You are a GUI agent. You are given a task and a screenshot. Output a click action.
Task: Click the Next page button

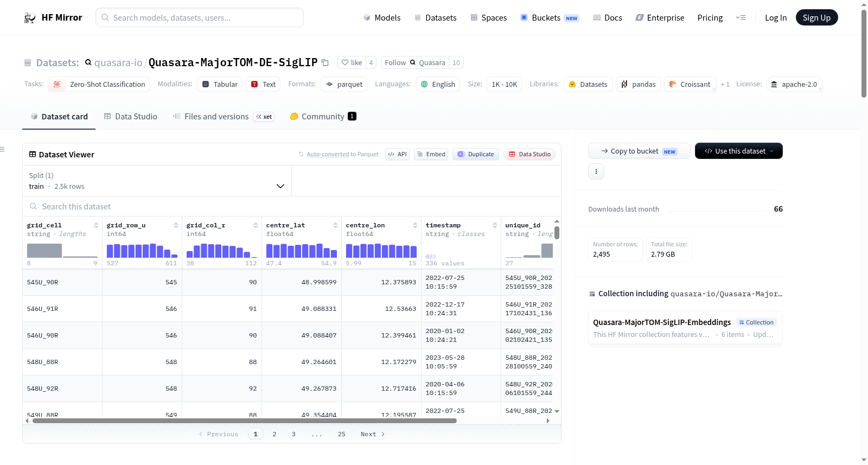point(373,434)
